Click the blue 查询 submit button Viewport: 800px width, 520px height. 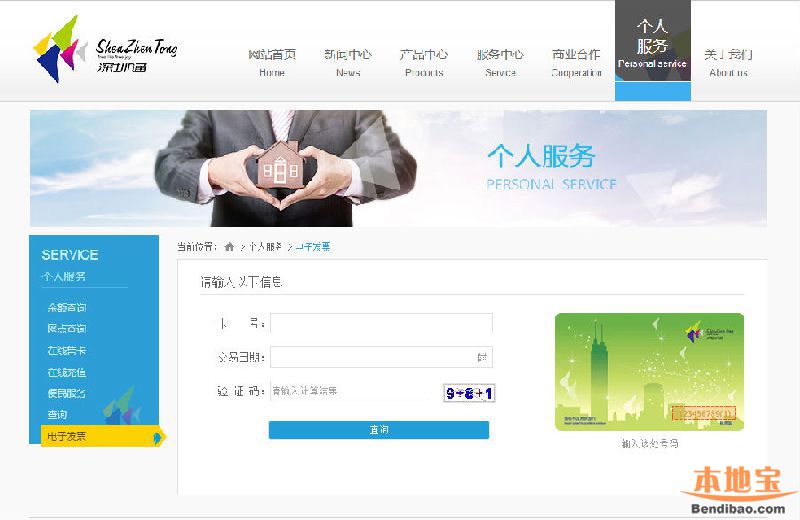coord(379,430)
